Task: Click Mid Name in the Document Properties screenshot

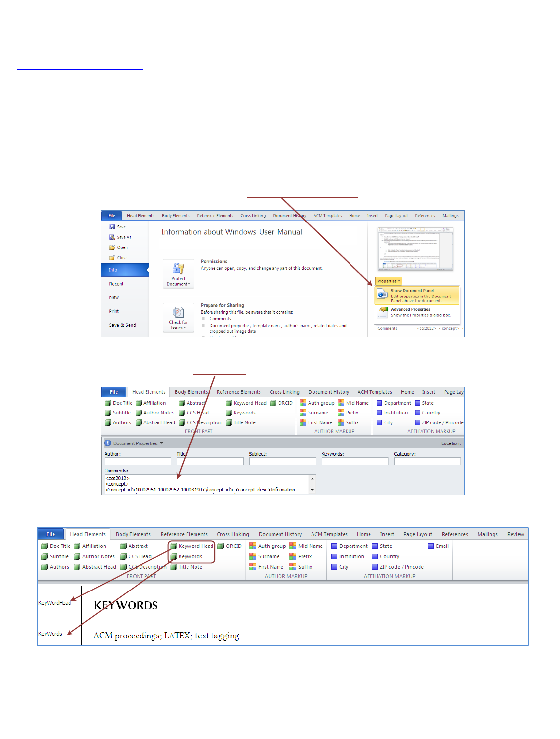Action: coord(353,403)
